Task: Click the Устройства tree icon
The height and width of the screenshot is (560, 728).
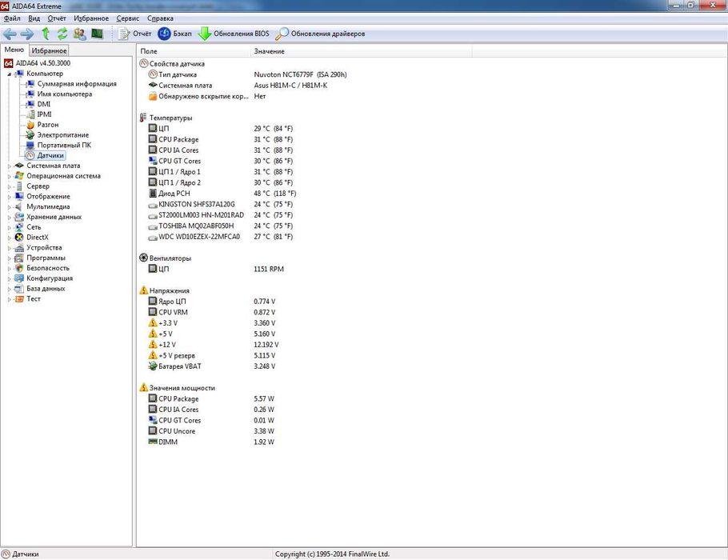Action: pos(19,247)
